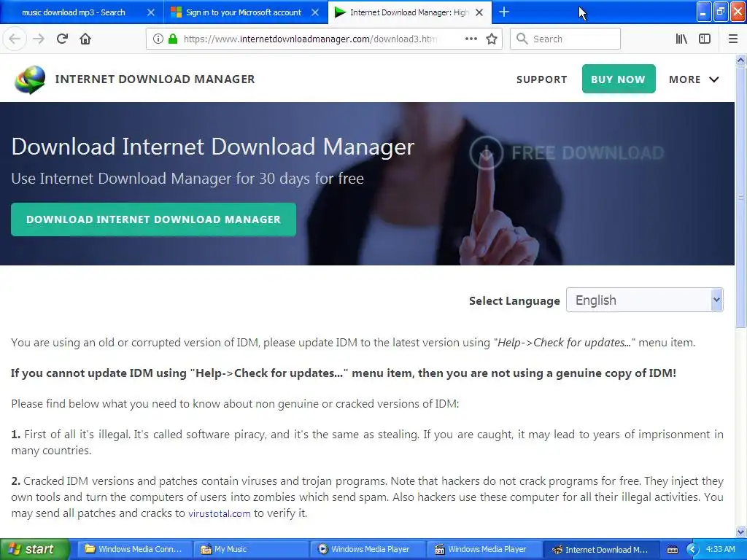The height and width of the screenshot is (560, 747).
Task: Switch to Sign in to Microsoft account tab
Action: (x=244, y=12)
